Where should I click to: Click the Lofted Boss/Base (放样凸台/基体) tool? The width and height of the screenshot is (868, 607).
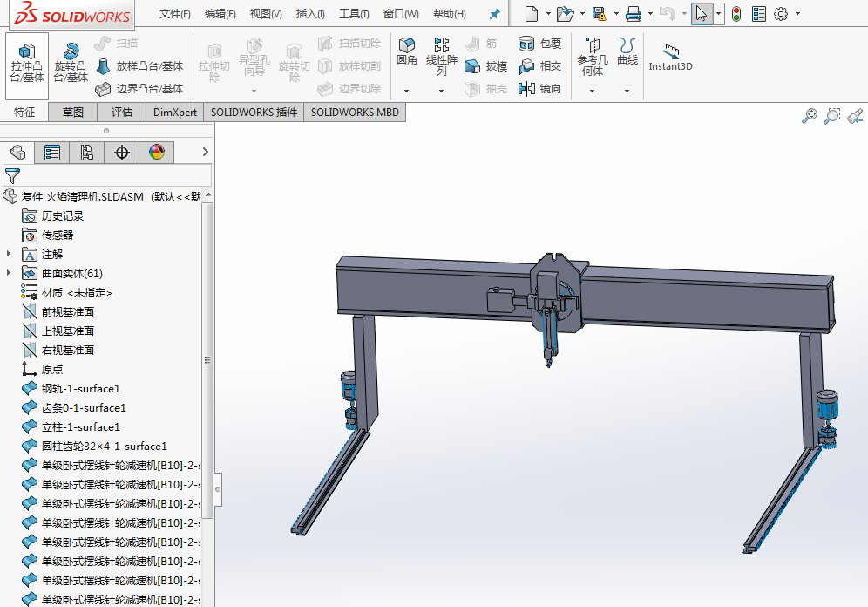[139, 66]
